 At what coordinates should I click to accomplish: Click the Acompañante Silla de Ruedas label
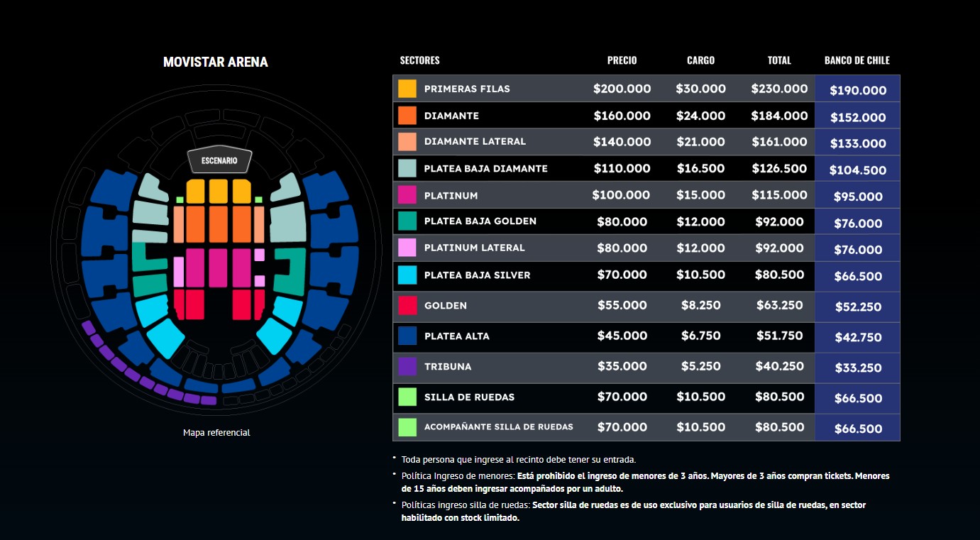click(x=498, y=426)
